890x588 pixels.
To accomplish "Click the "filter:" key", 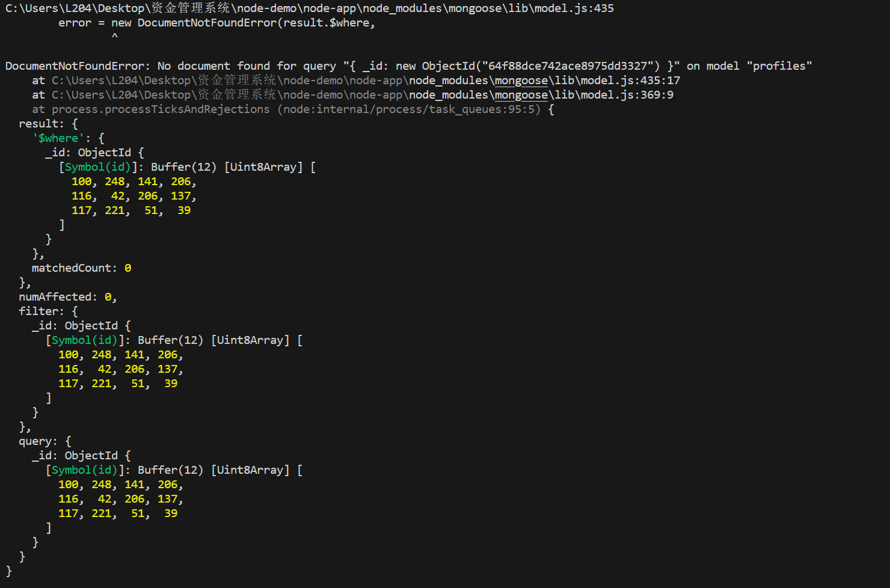I will coord(41,311).
